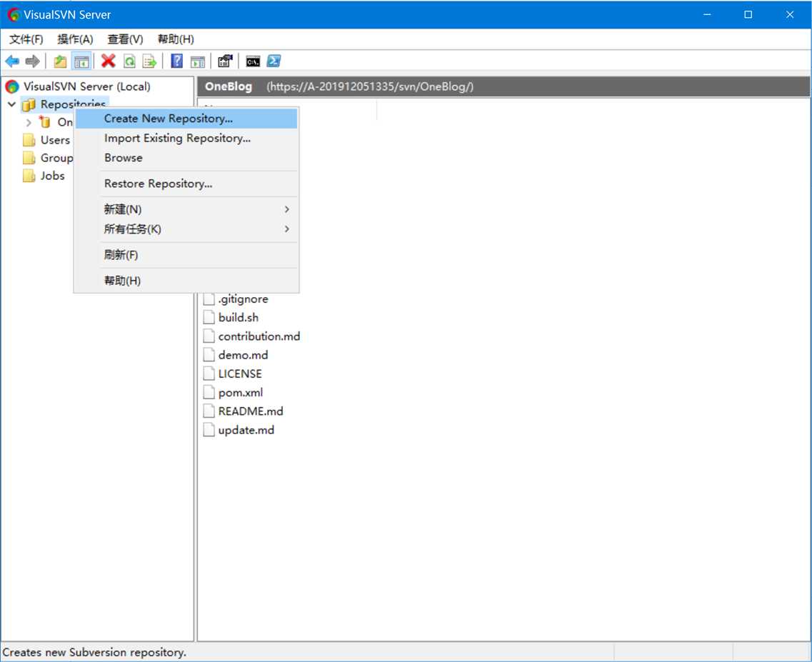Click the red X delete icon
The width and height of the screenshot is (812, 662).
[x=109, y=61]
